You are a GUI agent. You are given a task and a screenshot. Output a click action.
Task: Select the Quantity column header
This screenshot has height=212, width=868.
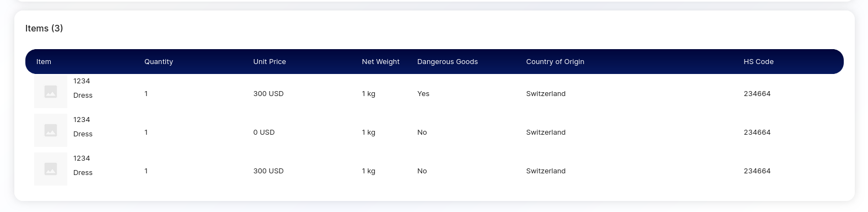(159, 62)
